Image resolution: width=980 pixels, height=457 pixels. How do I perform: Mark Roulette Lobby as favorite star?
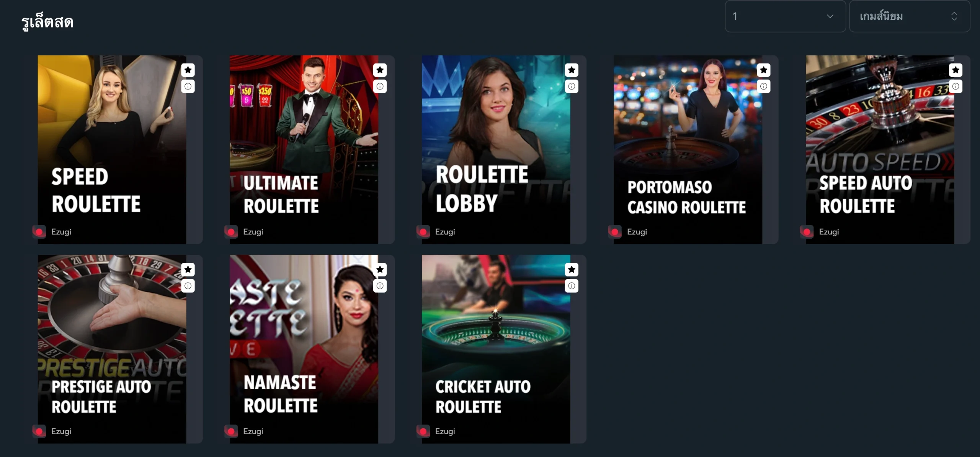tap(572, 70)
